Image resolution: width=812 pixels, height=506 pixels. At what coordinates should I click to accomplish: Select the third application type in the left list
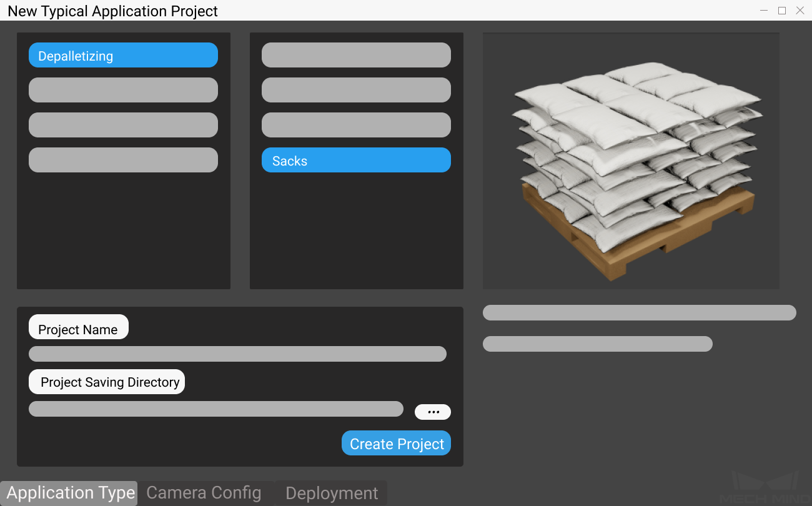coord(122,125)
